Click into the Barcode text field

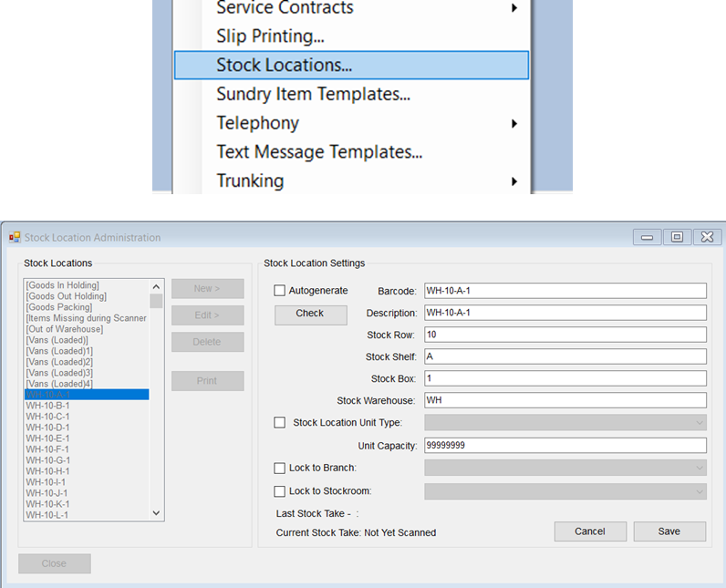coord(565,291)
